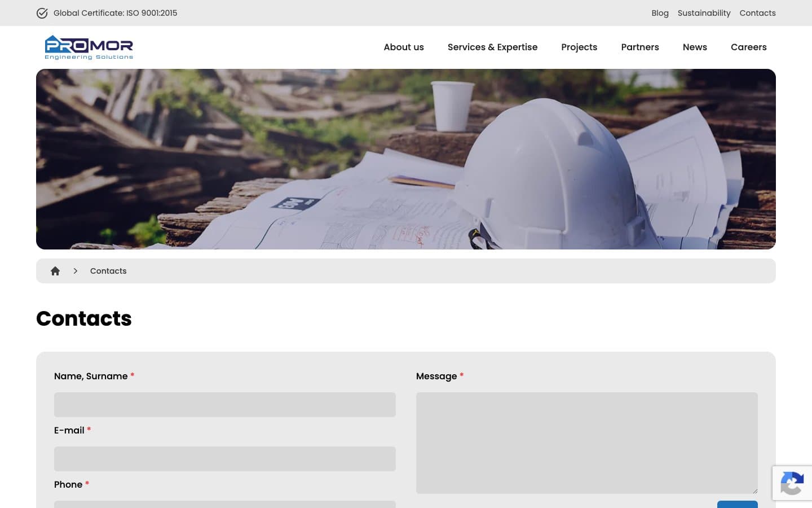Click the hard hat banner image
The image size is (812, 508).
pos(406,159)
